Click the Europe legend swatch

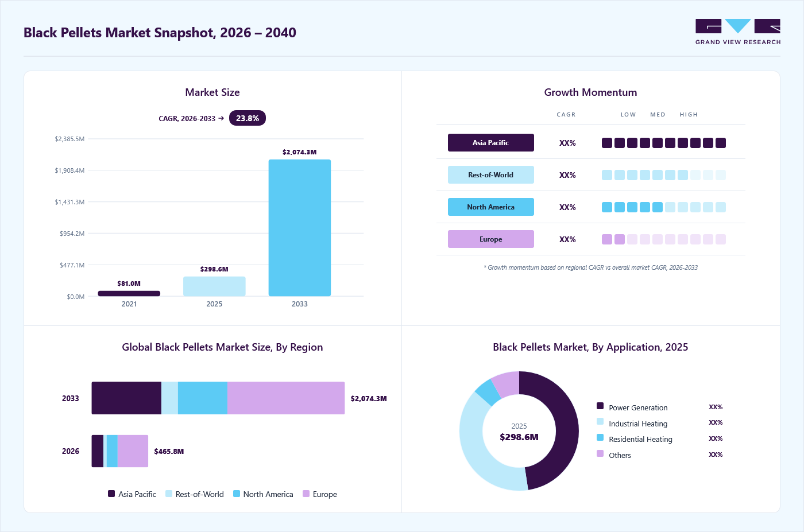[306, 494]
